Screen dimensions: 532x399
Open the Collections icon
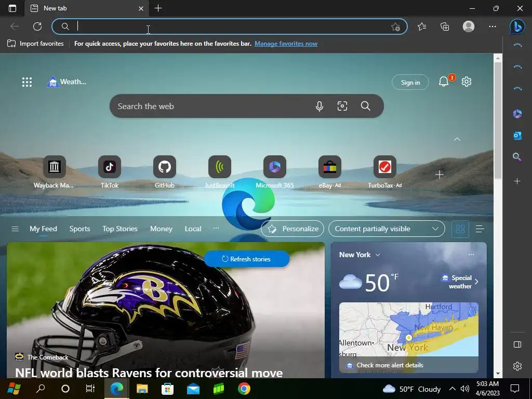pos(445,26)
